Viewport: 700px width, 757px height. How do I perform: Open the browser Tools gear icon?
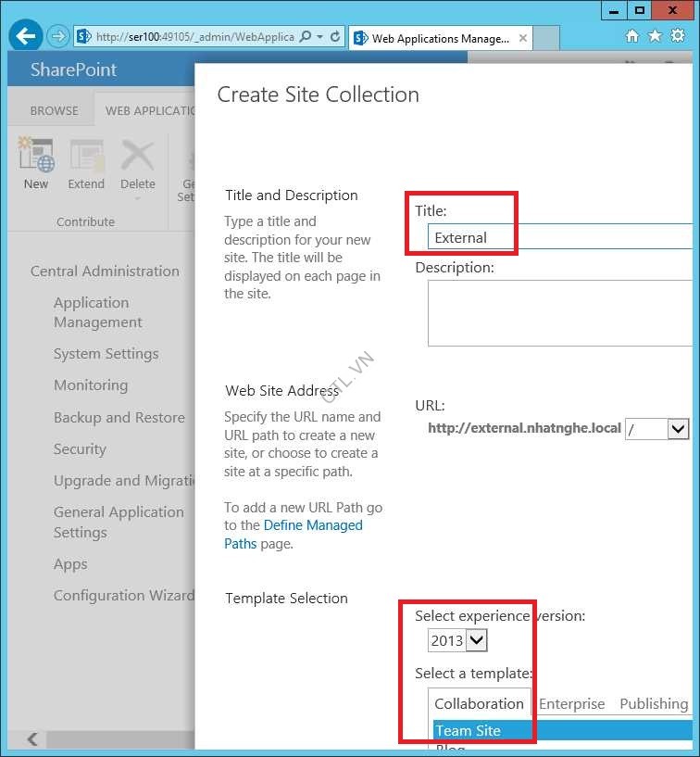(x=677, y=37)
